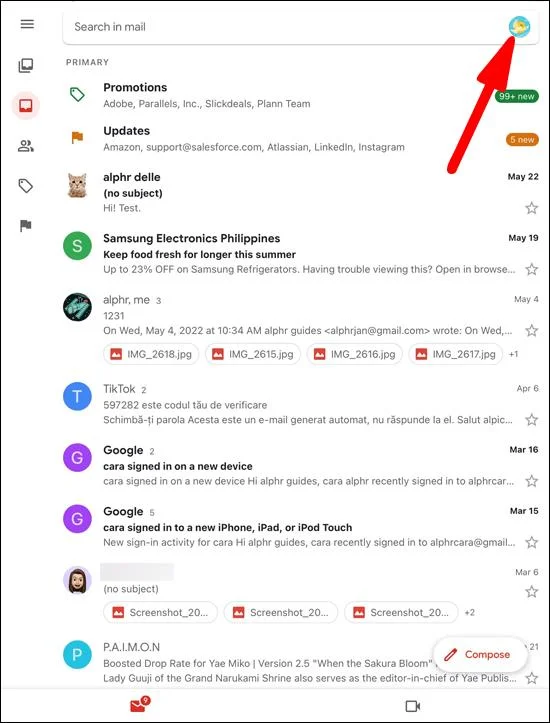Tap the Compose button

(480, 654)
